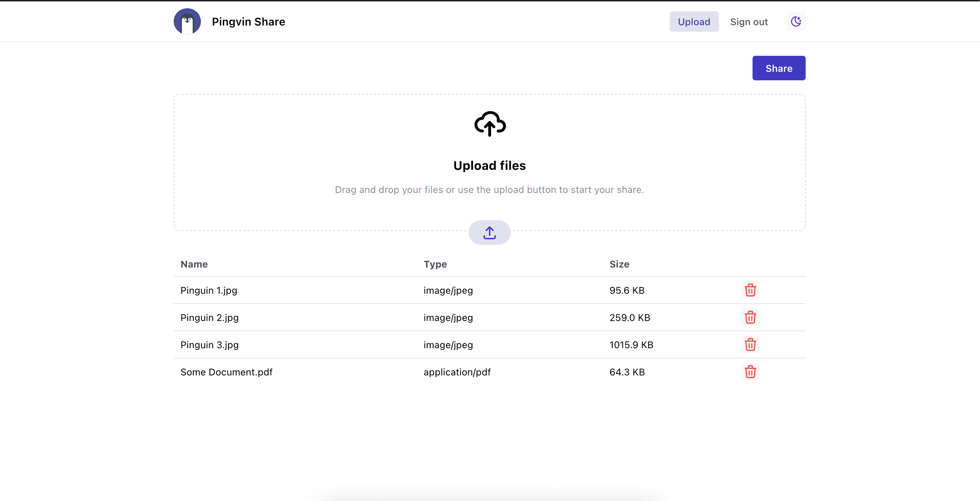Click the Some Document.pdf row name

point(226,372)
